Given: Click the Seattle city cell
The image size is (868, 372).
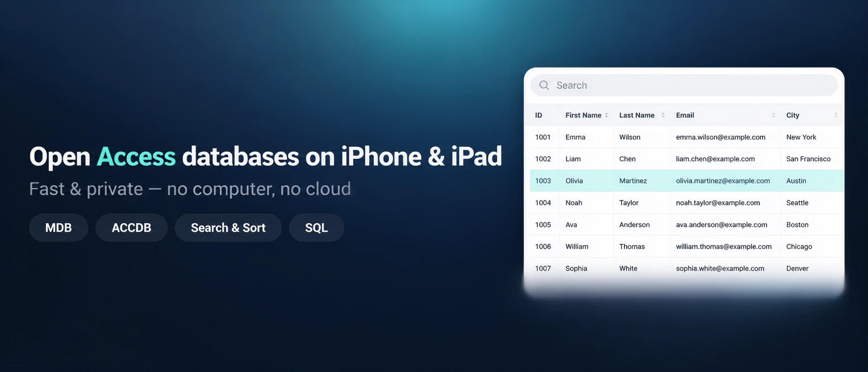Looking at the screenshot, I should point(797,203).
